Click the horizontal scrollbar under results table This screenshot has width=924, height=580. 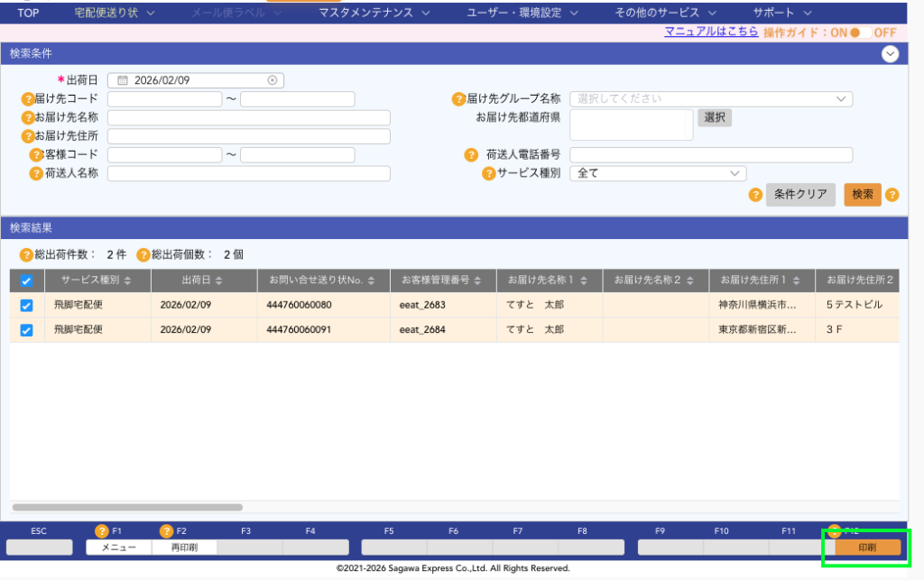point(127,508)
